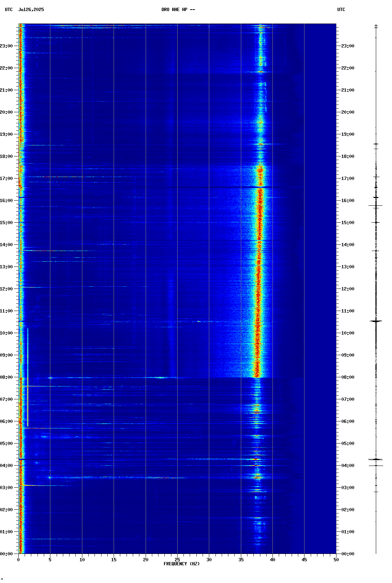Screen dimensions: 392x583
Task: Click the 22:00 label on the right time axis
Action: (x=348, y=68)
